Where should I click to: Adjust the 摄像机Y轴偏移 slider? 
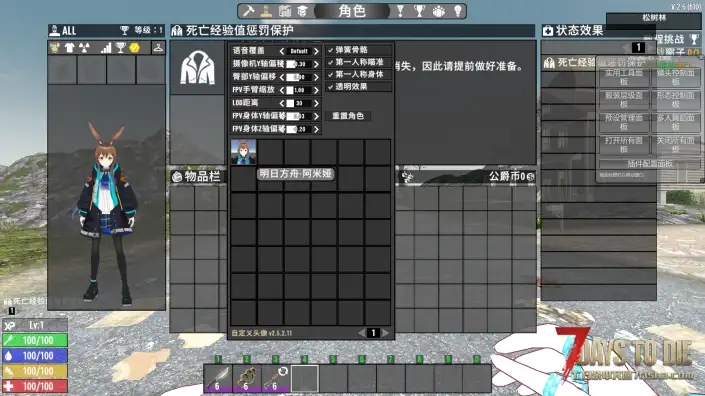pyautogui.click(x=299, y=64)
